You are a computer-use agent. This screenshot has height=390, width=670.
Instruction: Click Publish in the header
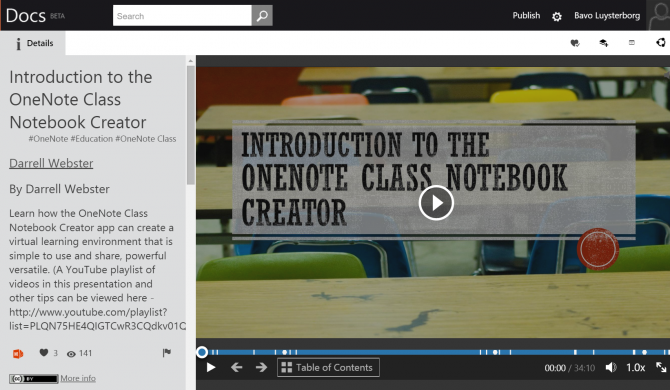(526, 16)
